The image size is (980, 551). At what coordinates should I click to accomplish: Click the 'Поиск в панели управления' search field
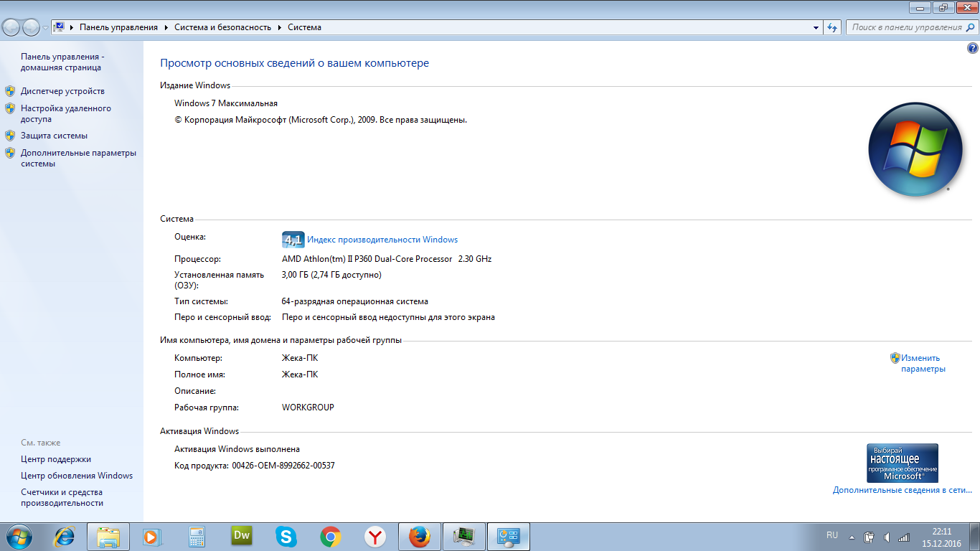[x=906, y=27]
